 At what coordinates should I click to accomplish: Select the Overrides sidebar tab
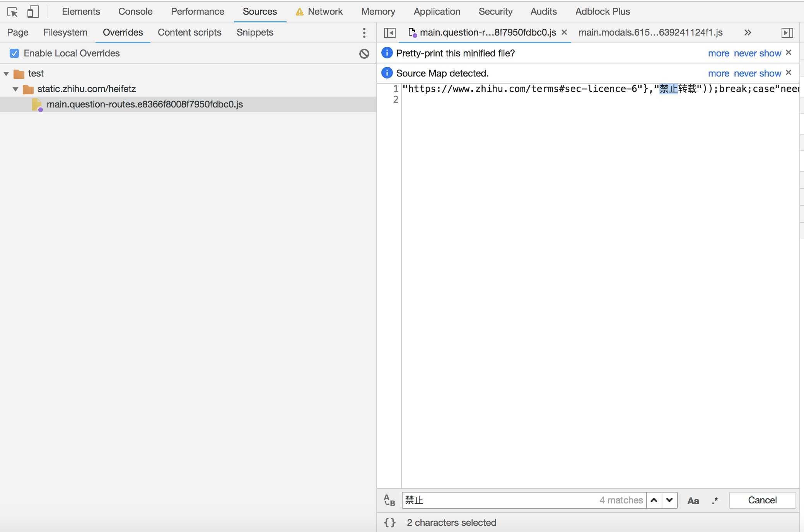point(123,32)
